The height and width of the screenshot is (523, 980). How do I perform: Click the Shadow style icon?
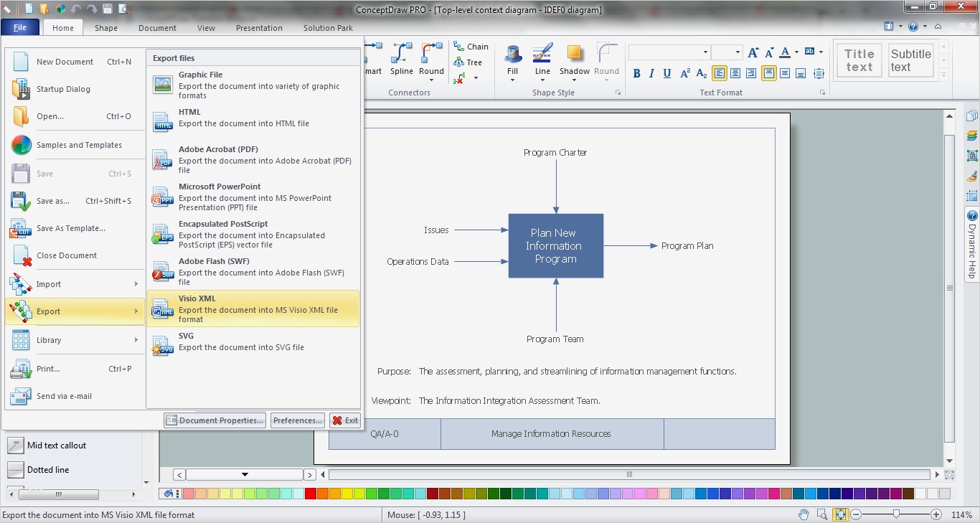click(574, 55)
